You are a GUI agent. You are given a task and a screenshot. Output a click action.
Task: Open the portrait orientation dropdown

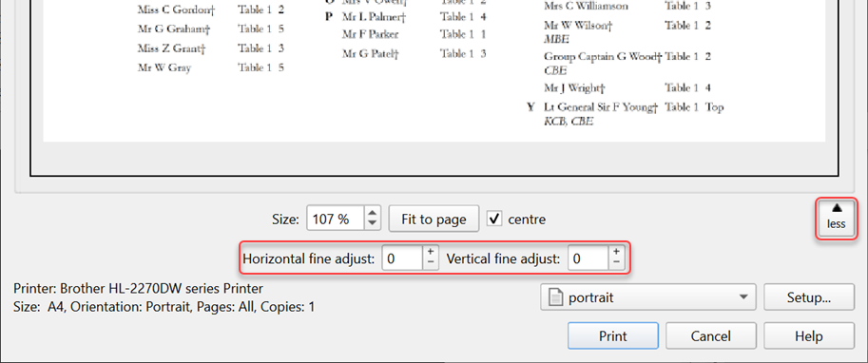tap(648, 297)
